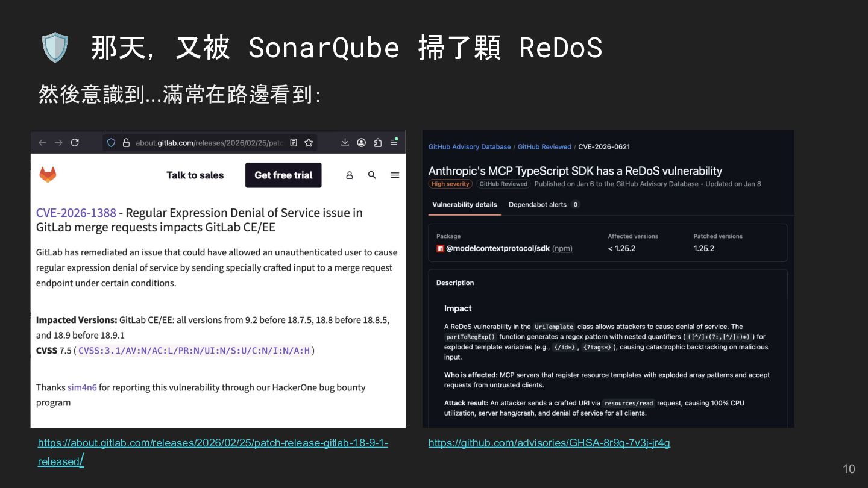Click the slide title mentioning SonarQube ReDoS
868x488 pixels.
click(x=347, y=48)
